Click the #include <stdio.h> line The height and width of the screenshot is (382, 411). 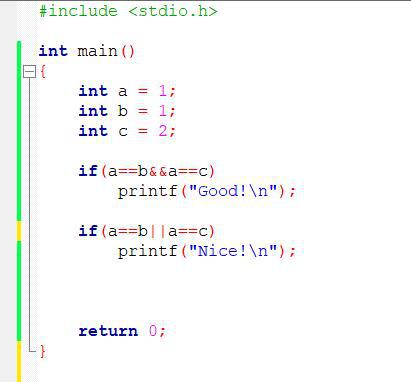tap(128, 11)
